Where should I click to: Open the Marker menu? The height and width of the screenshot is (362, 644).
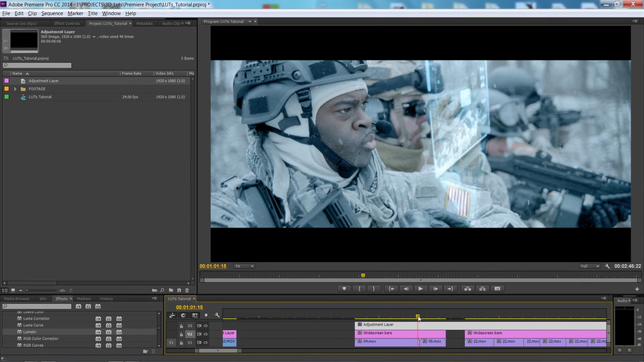tap(75, 14)
